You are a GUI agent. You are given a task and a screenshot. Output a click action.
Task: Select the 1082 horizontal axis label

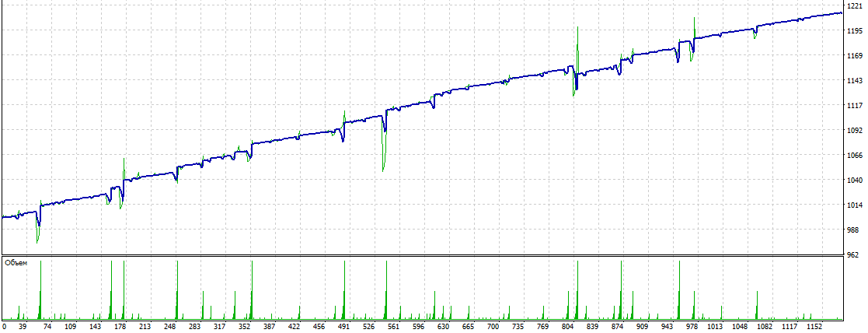(x=765, y=327)
